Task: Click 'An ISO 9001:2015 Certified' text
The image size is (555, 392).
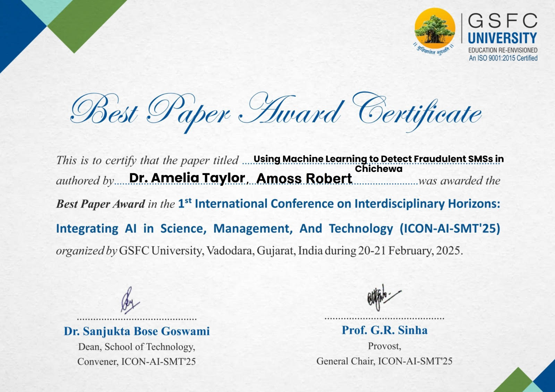Action: point(503,58)
